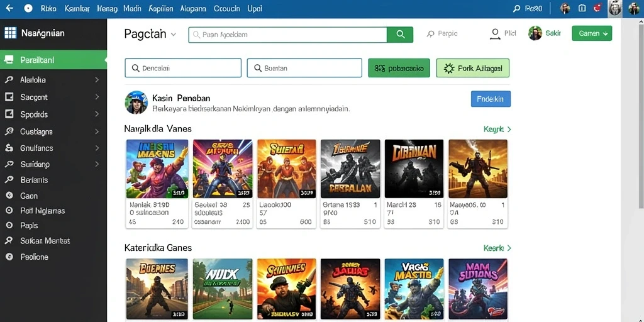Click the shield icon in top bar

click(x=582, y=8)
